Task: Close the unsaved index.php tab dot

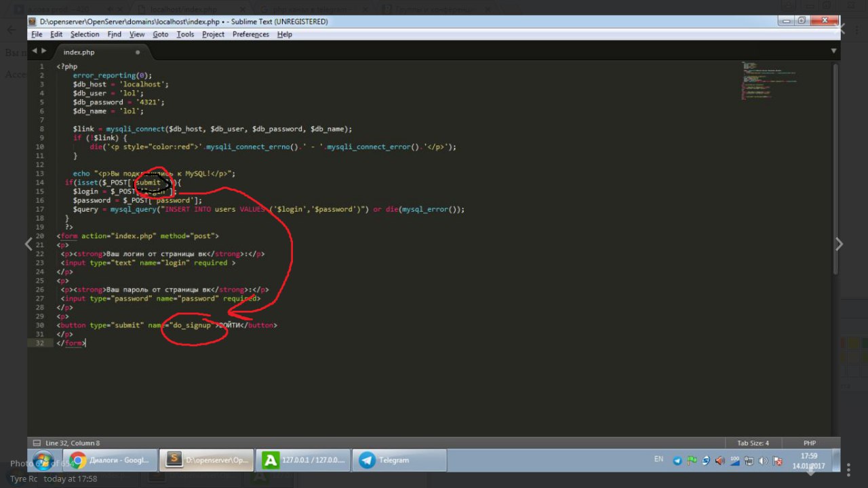Action: click(138, 52)
